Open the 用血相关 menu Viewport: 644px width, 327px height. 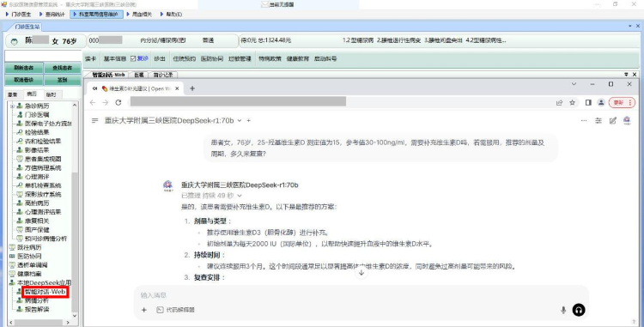139,15
